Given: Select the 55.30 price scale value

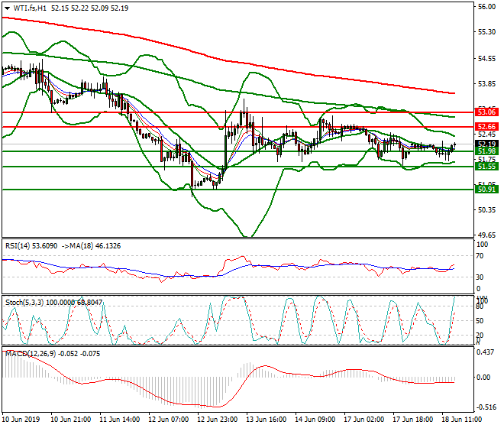Looking at the screenshot, I should coord(486,32).
